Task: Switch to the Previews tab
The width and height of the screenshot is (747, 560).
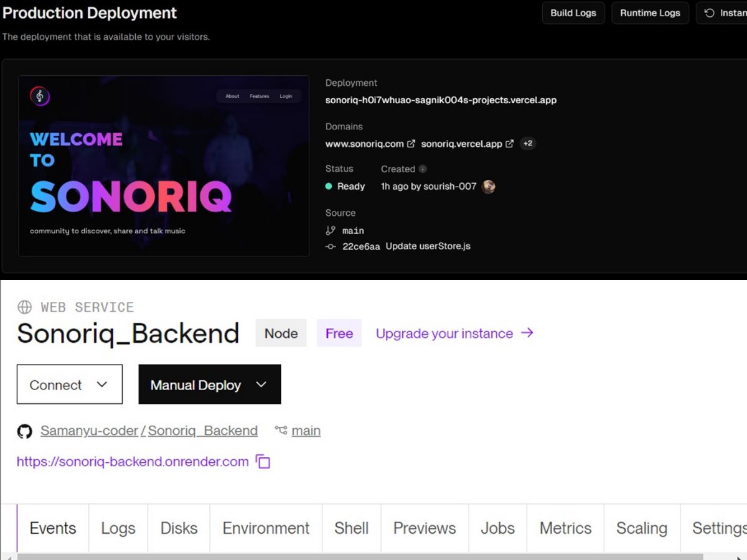Action: pos(425,528)
